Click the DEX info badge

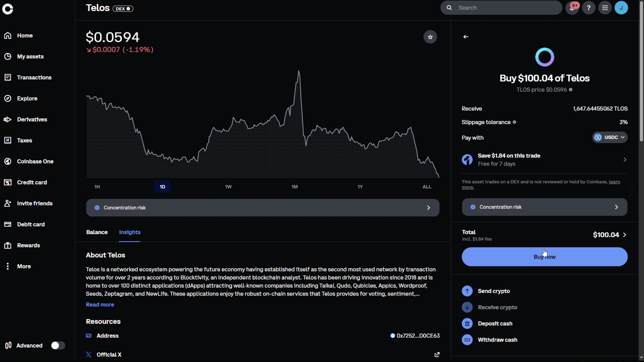click(x=123, y=9)
